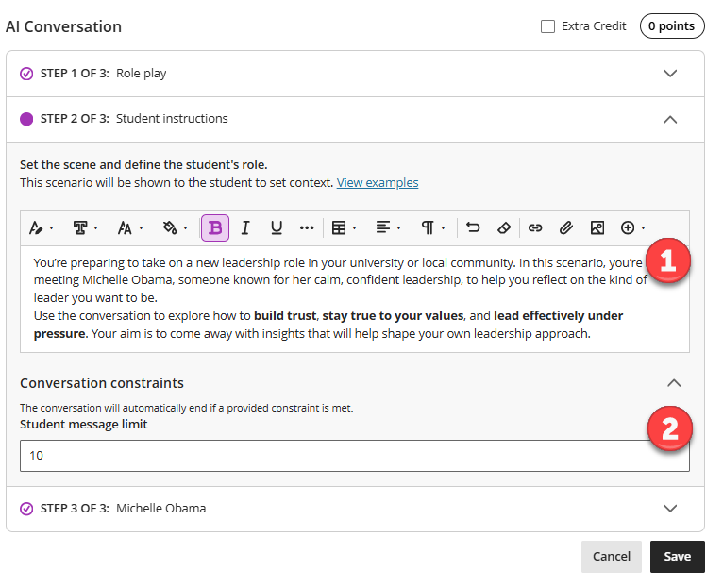723x588 pixels.
Task: Apply underline formatting
Action: 277,227
